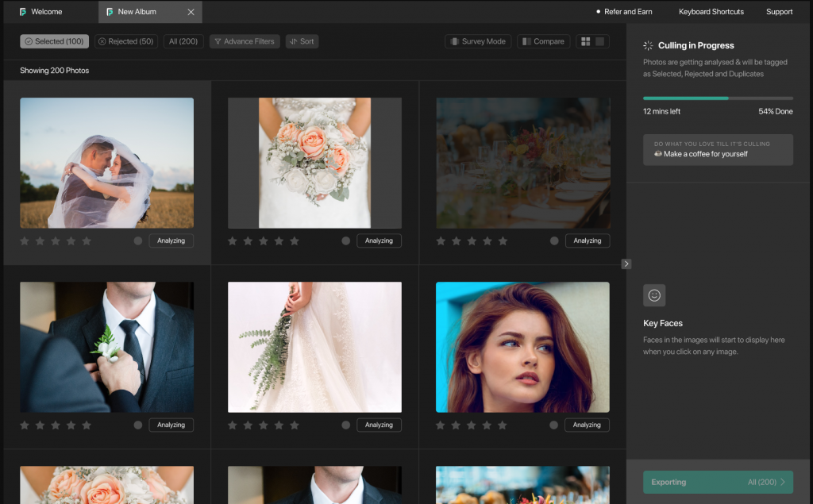Open Compare view
Image resolution: width=813 pixels, height=504 pixels.
click(543, 41)
